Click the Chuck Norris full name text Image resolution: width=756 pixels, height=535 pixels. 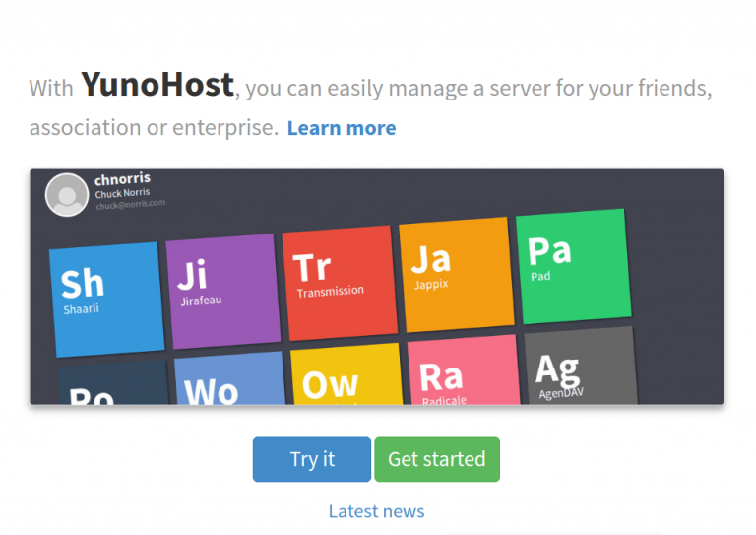[122, 193]
